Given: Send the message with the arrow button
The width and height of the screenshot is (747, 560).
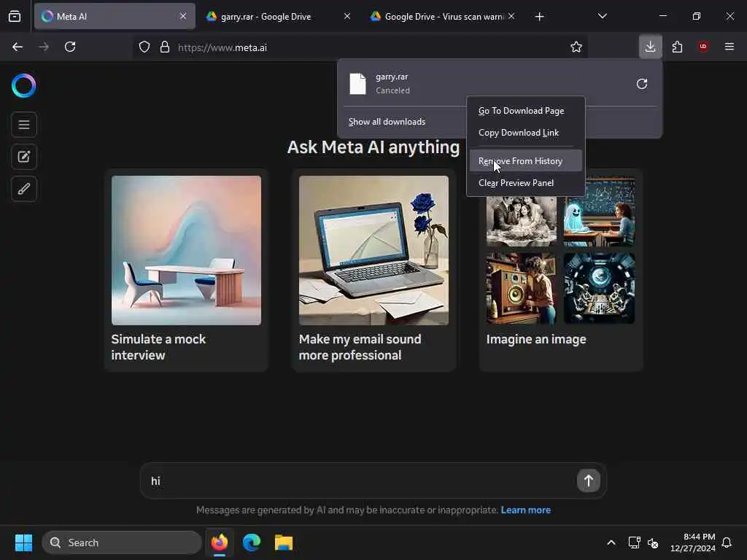Looking at the screenshot, I should pos(589,481).
